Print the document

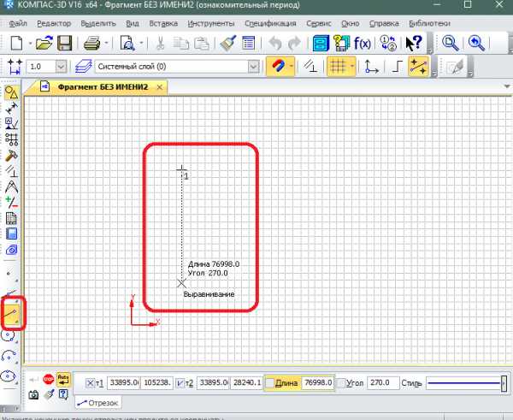coord(92,43)
